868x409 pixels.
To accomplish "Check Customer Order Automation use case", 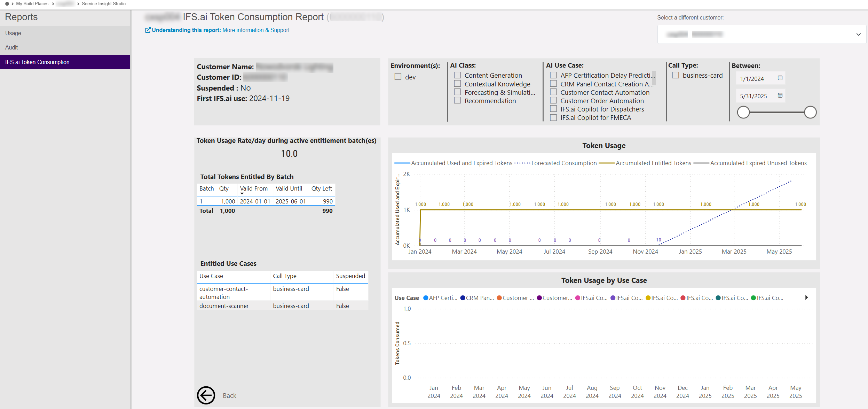I will coord(553,100).
